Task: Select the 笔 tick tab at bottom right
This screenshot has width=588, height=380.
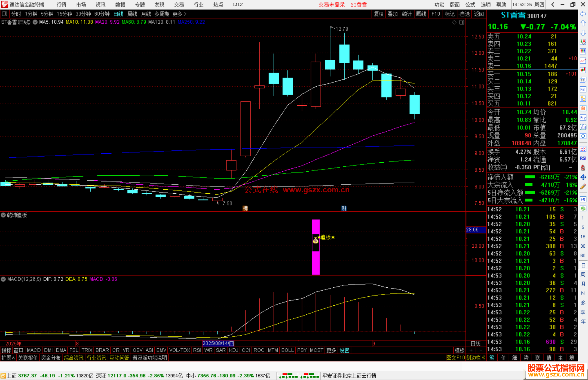Action: pyautogui.click(x=492, y=358)
